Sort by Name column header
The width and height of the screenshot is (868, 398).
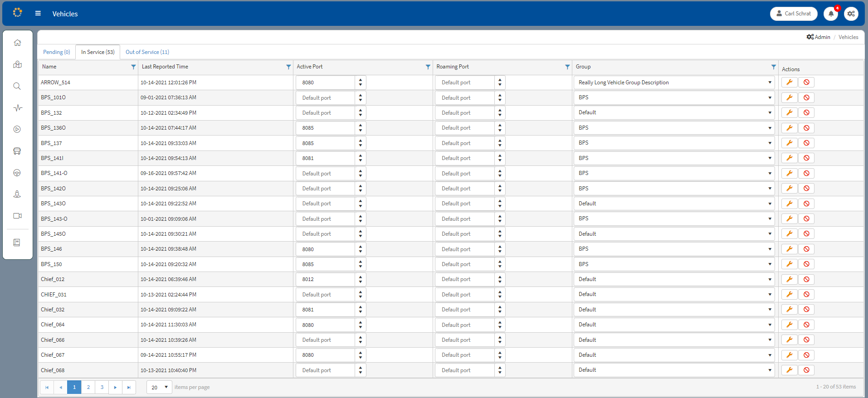(x=49, y=67)
